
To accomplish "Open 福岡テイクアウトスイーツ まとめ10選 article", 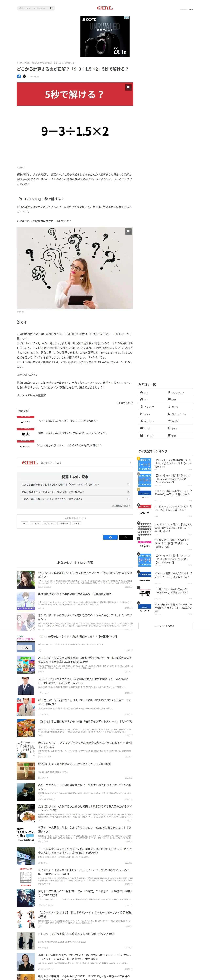I will click(75, 728).
